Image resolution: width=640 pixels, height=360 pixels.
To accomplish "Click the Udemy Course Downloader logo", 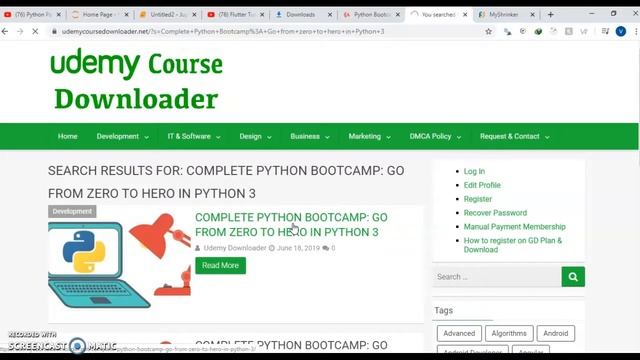I will pyautogui.click(x=137, y=80).
